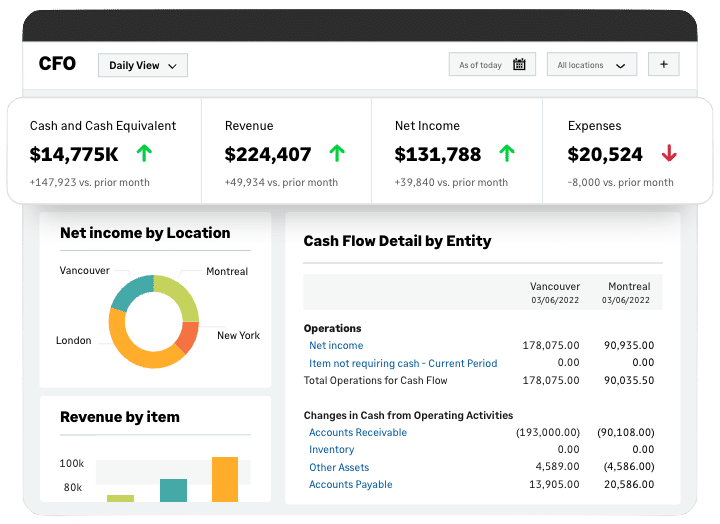Expand the All locations dropdown

pyautogui.click(x=591, y=65)
